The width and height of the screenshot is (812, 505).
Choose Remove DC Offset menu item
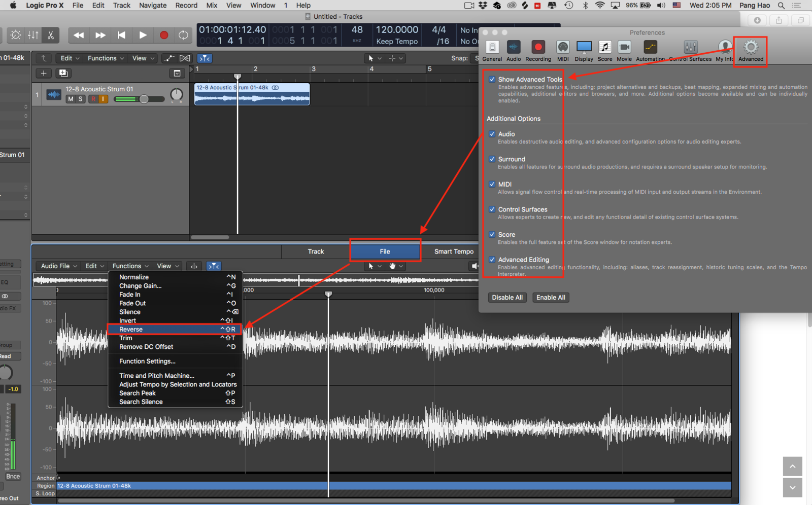tap(175, 347)
